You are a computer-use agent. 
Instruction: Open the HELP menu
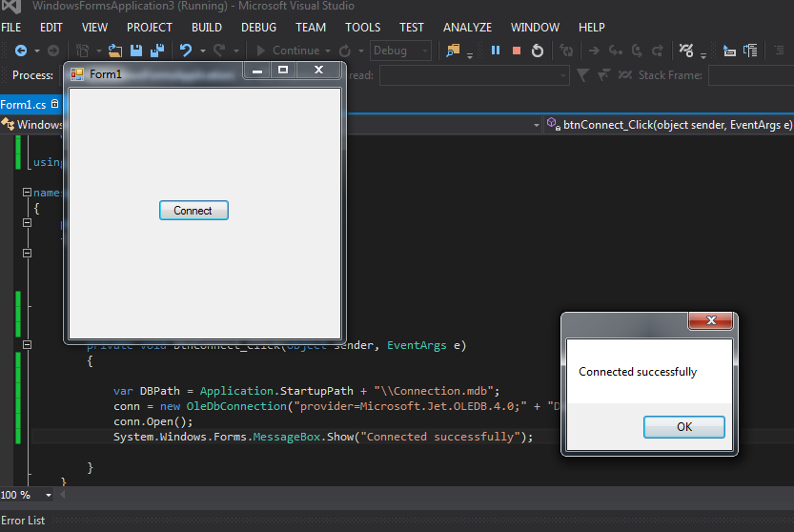pos(591,28)
